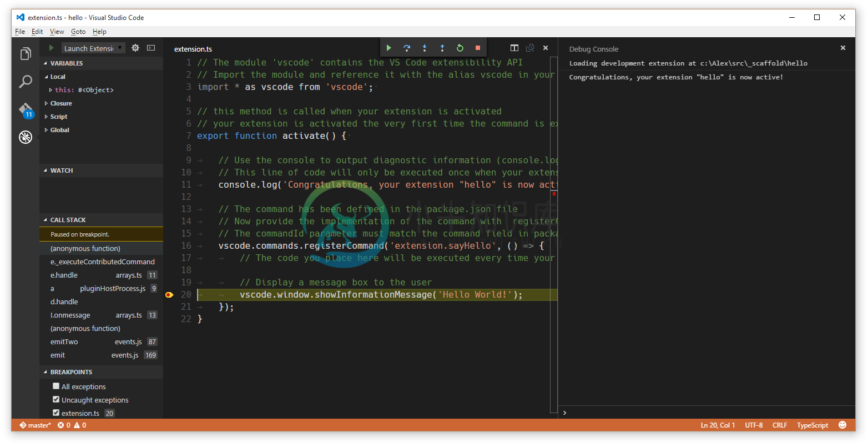The image size is (868, 447).
Task: Select e.handle arrays.ts 11 stack frame
Action: (102, 275)
